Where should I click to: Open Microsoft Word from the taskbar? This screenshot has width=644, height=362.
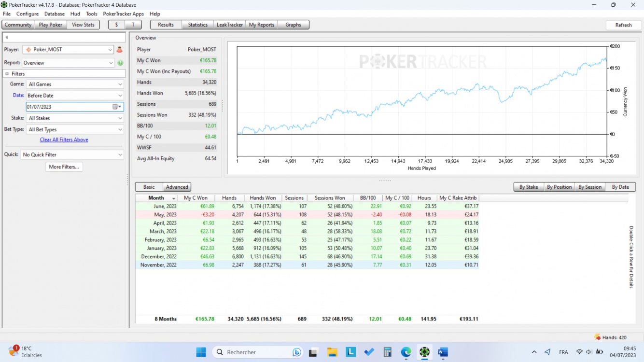[443, 352]
